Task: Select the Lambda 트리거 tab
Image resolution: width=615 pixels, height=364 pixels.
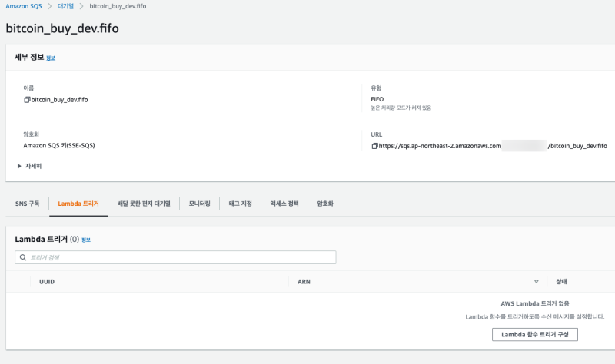Action: (78, 204)
